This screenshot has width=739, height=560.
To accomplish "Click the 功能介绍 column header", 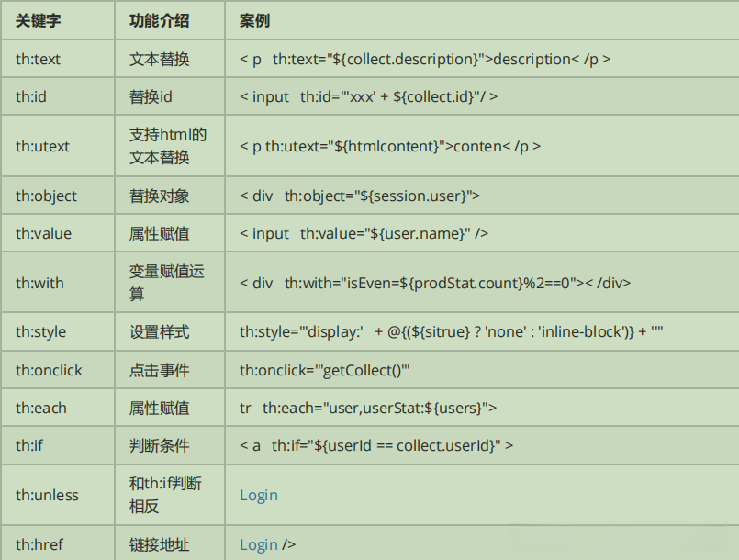I will point(160,20).
